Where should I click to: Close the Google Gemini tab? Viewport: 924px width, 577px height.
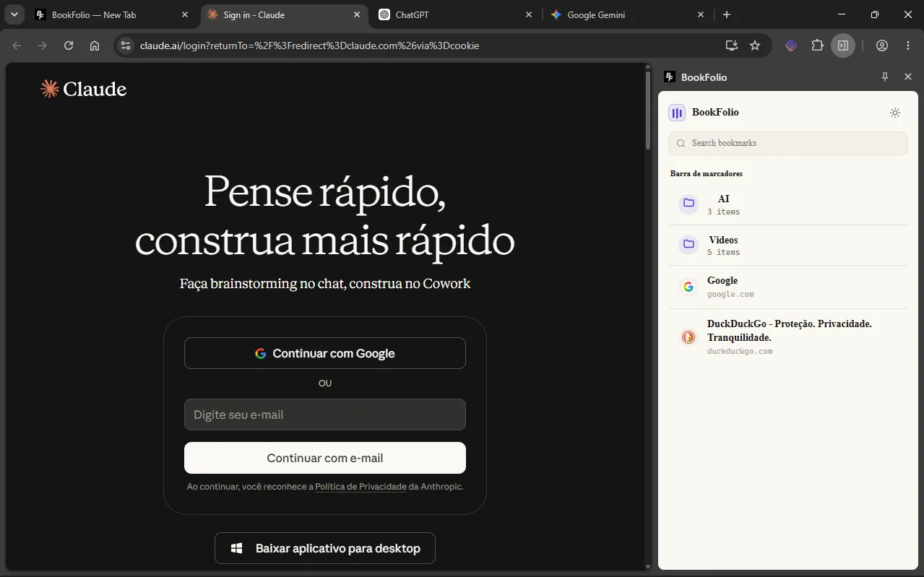(x=700, y=14)
